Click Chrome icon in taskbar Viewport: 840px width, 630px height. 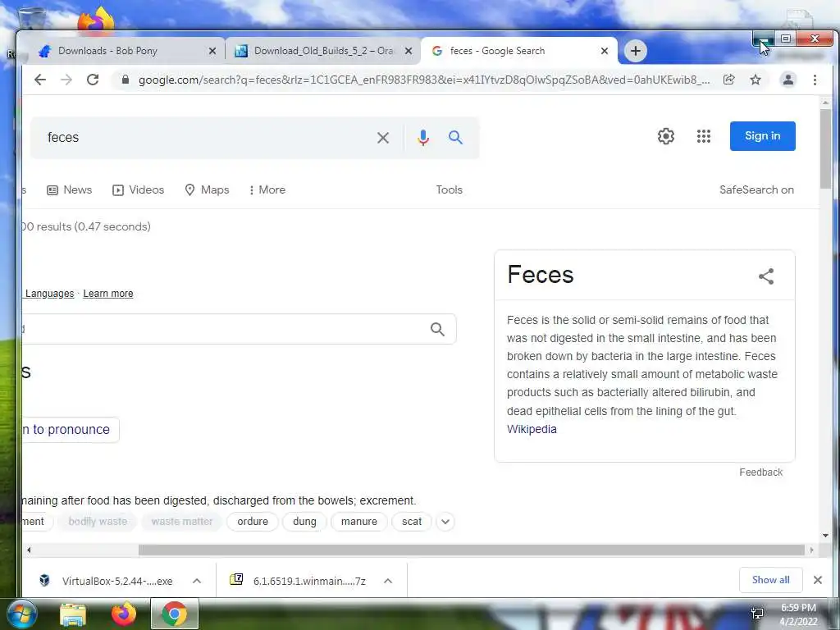pos(174,614)
